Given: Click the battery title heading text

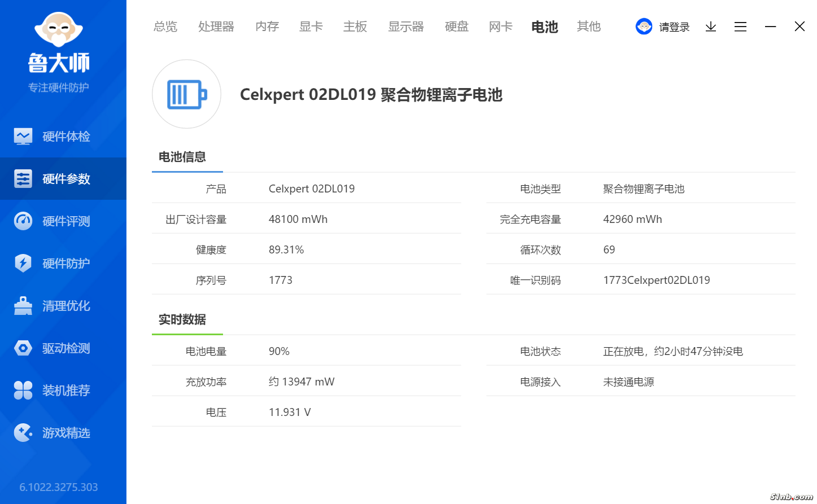Looking at the screenshot, I should [x=371, y=94].
